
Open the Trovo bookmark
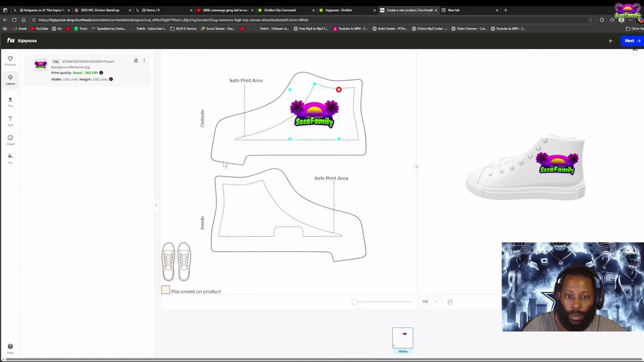click(80, 29)
